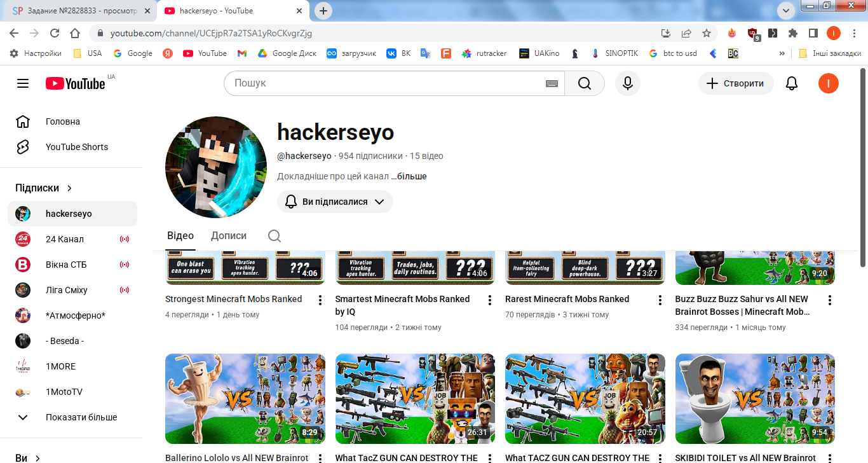Open Вікна СТБ subscription
The width and height of the screenshot is (868, 463).
(x=72, y=265)
